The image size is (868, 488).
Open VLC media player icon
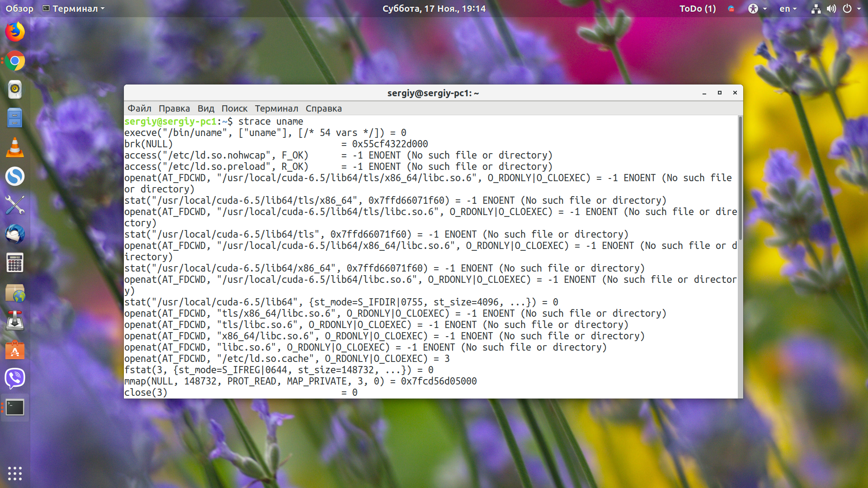click(x=15, y=147)
